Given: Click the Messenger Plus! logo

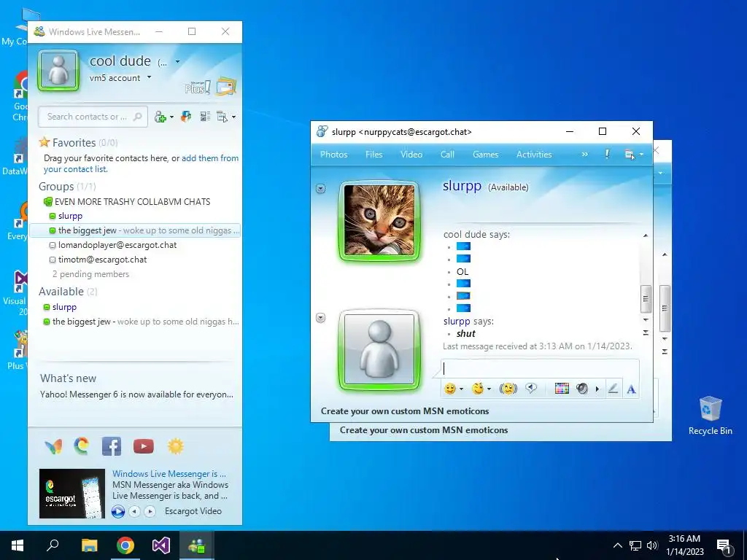Looking at the screenshot, I should [198, 87].
